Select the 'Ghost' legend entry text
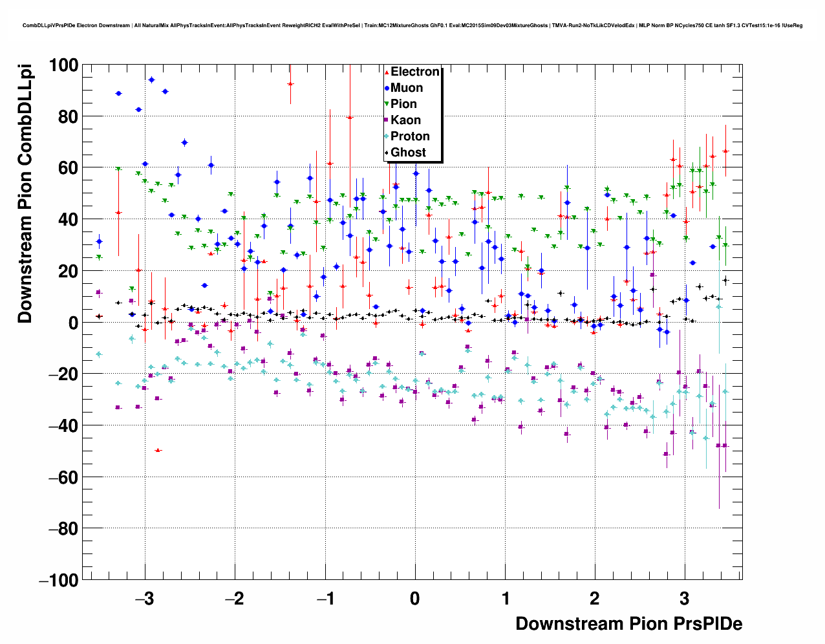 click(x=408, y=153)
